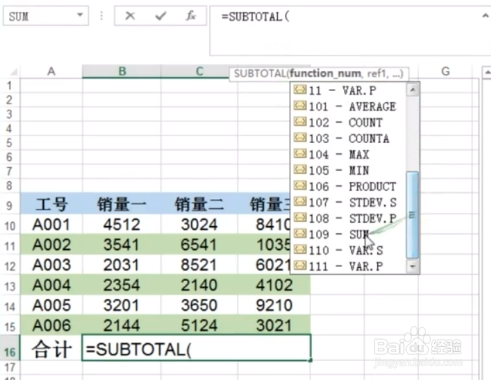Screen dimensions: 491x380
Task: Open the Name Box dropdown arrow
Action: click(80, 15)
